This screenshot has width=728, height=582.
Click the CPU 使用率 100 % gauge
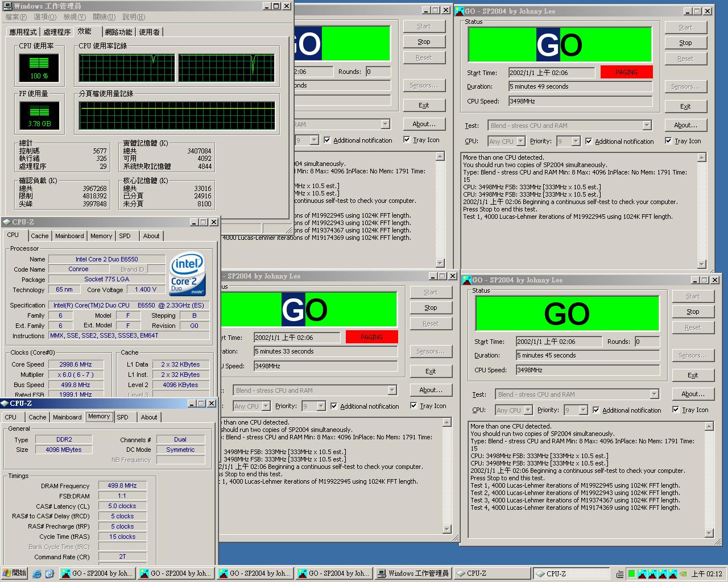click(x=39, y=68)
